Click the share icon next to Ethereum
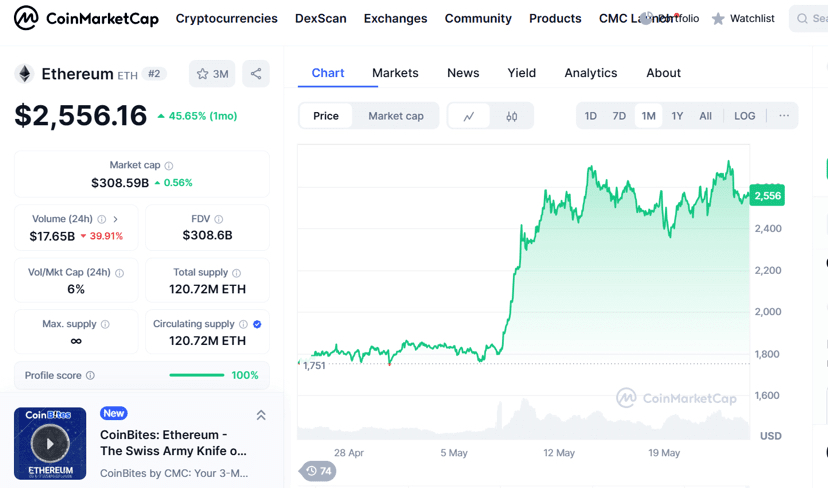Screen dimensions: 828x488 coord(256,74)
